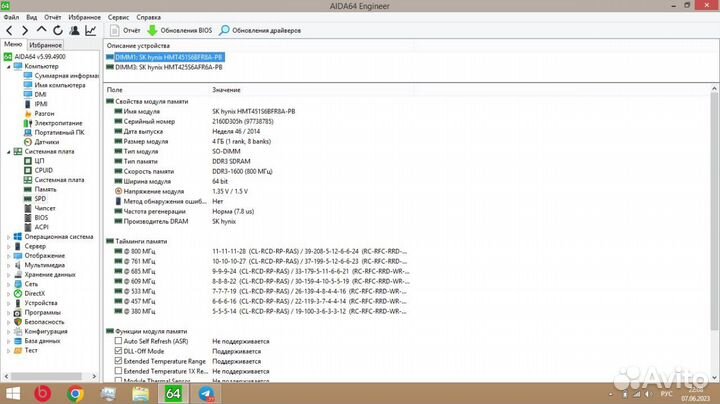Toggle Extended Temperature Range checkbox
Image resolution: width=720 pixels, height=404 pixels.
point(118,361)
